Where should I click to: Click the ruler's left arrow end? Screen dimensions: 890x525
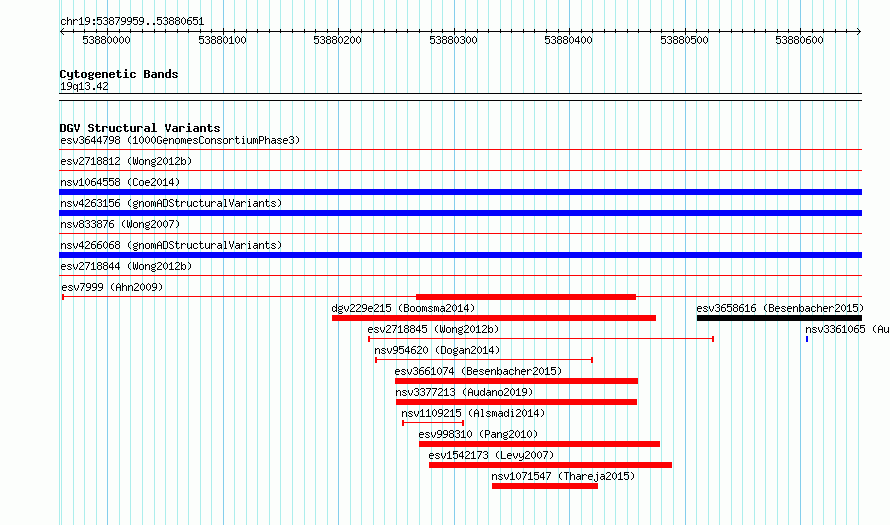coord(62,31)
